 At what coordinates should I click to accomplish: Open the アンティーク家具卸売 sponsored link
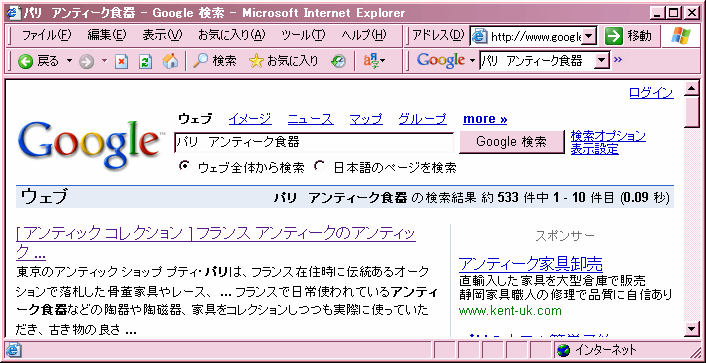[x=530, y=264]
